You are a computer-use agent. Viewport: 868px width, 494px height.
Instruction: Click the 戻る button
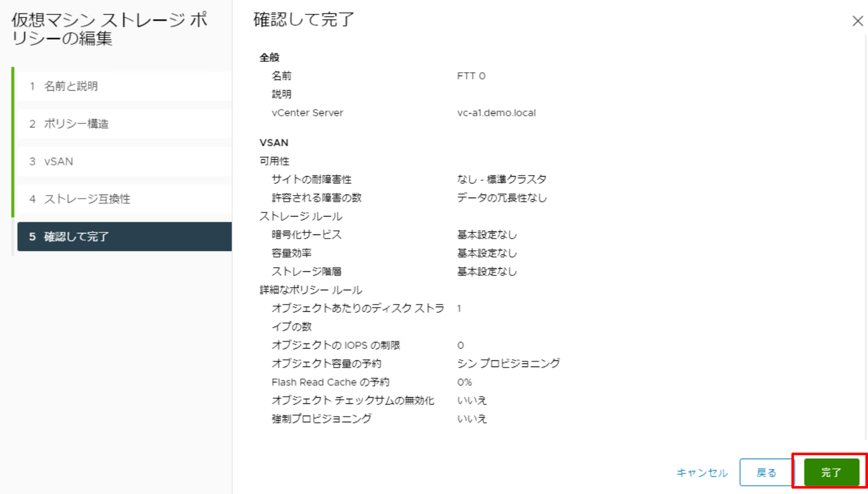pyautogui.click(x=766, y=472)
